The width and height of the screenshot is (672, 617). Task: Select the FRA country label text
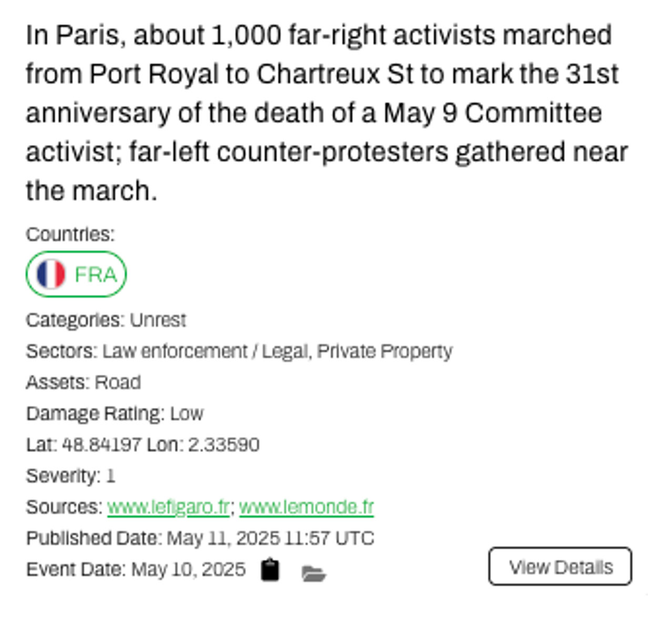(96, 274)
